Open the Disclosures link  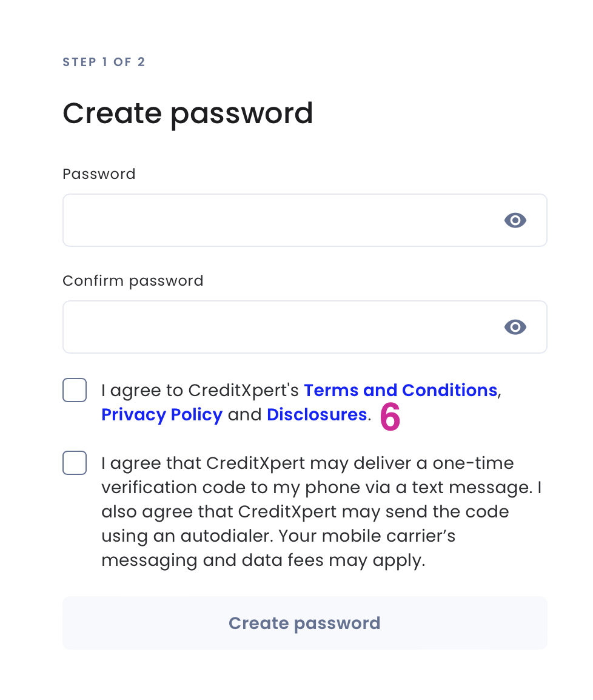tap(317, 414)
